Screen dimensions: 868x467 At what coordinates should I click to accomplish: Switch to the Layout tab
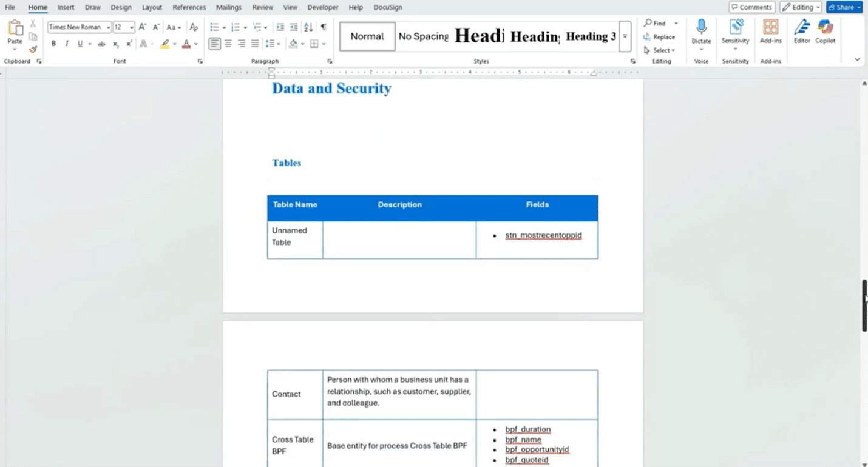click(x=152, y=7)
